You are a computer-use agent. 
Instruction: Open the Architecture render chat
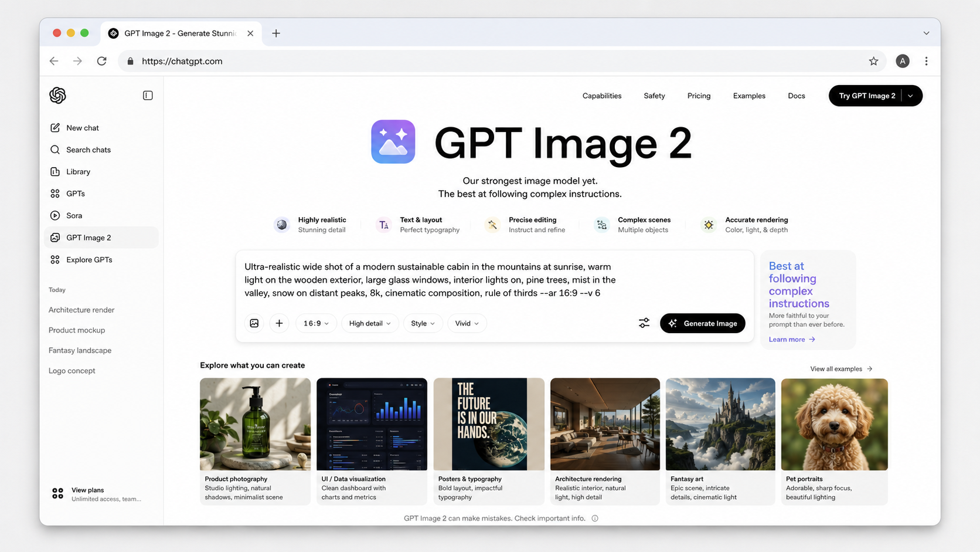(x=81, y=310)
